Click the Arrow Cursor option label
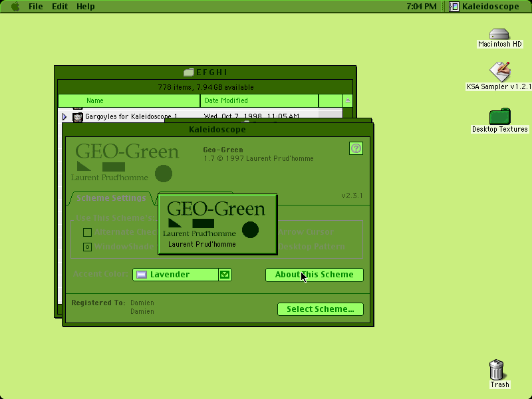 point(306,232)
